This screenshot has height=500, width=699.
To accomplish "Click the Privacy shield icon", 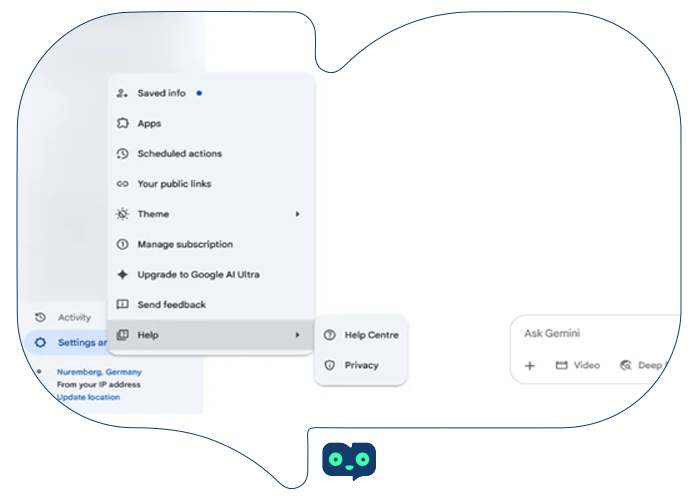I will tap(330, 365).
